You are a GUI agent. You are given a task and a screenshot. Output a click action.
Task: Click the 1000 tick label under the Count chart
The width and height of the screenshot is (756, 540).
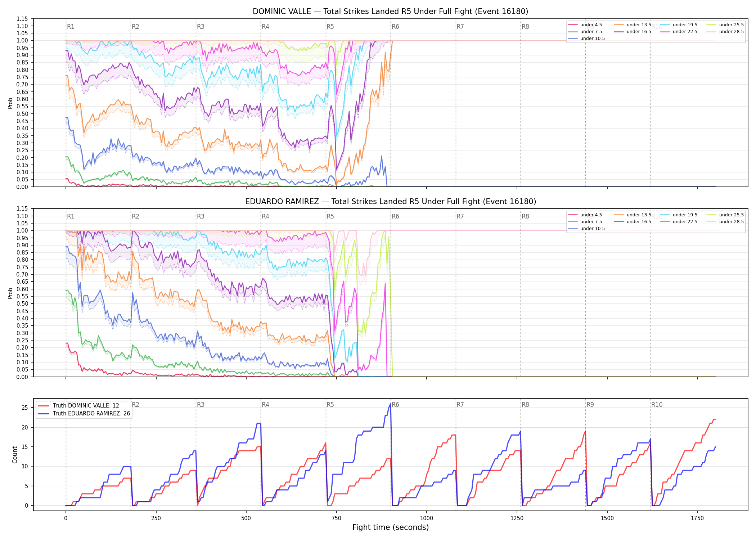[x=427, y=518]
